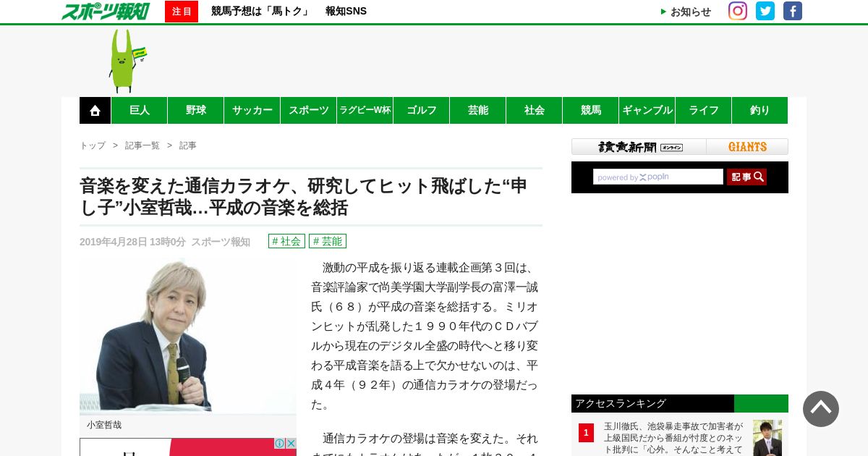This screenshot has height=456, width=868.
Task: Click the 記事一覧 breadcrumb link
Action: [x=142, y=145]
